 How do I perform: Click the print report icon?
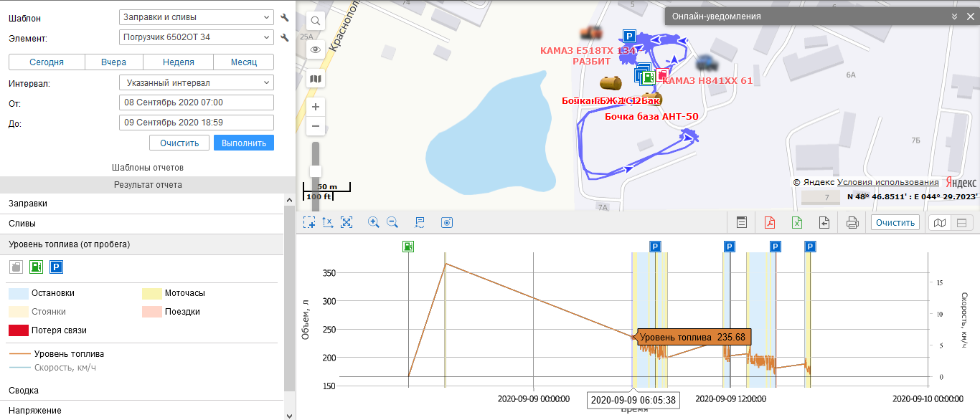coord(852,223)
